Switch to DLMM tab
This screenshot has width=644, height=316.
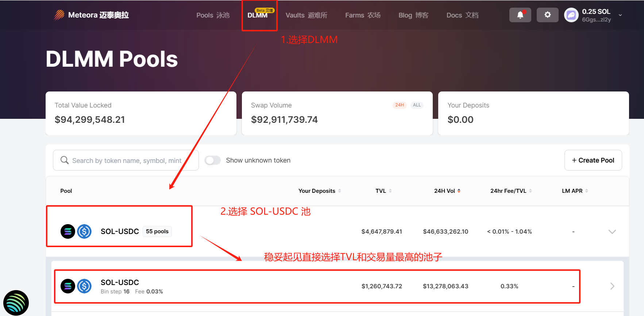tap(257, 15)
